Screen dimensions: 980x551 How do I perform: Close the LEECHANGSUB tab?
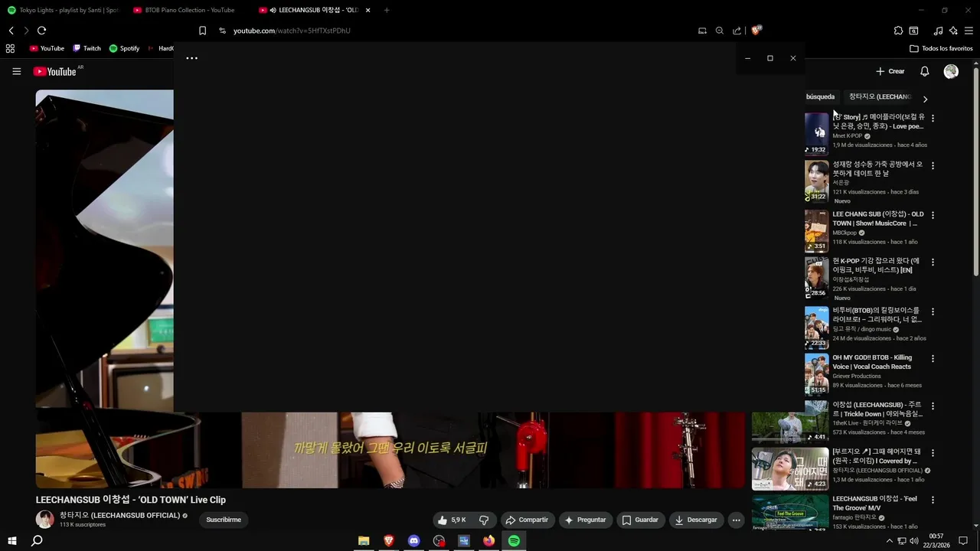[x=368, y=10]
